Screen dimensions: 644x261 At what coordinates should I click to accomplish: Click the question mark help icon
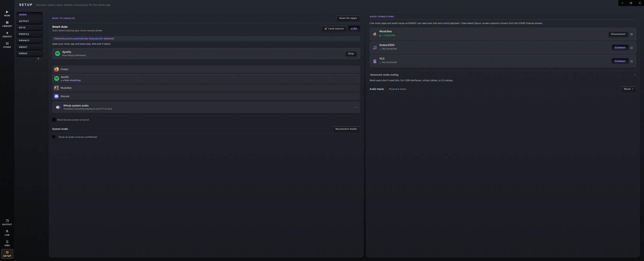coord(38,59)
